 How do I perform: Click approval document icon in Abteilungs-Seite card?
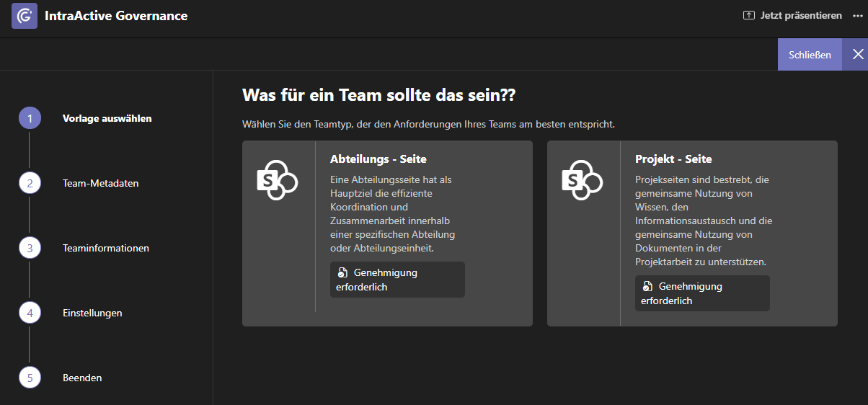pos(342,273)
